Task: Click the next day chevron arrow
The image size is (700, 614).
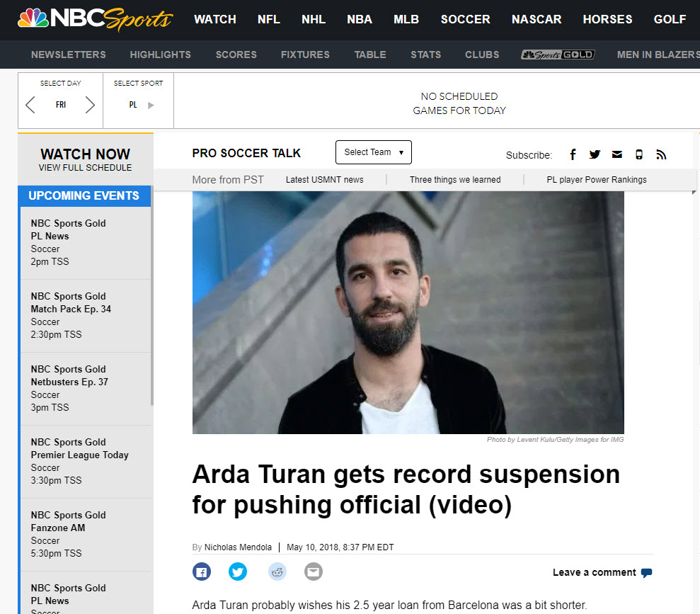Action: click(89, 103)
